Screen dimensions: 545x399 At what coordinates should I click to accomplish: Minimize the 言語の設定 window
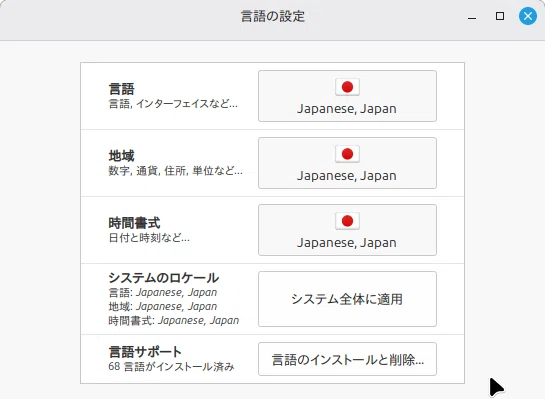click(472, 18)
